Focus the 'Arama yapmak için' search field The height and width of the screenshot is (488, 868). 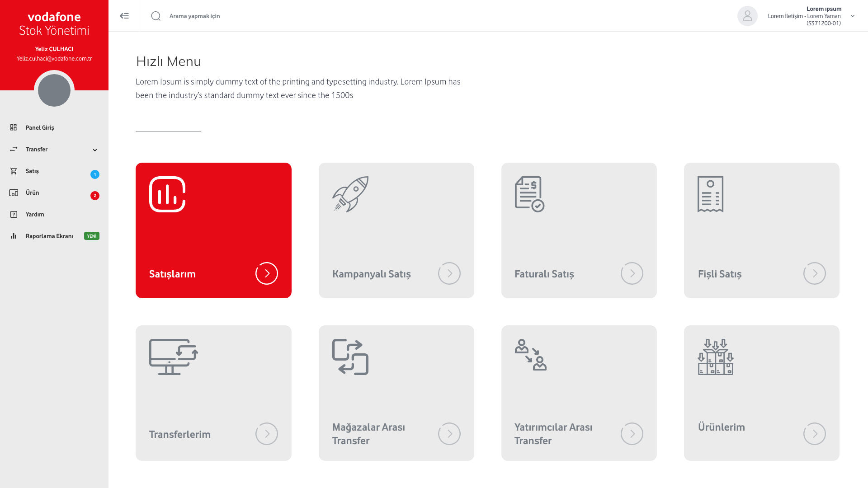[x=194, y=16]
